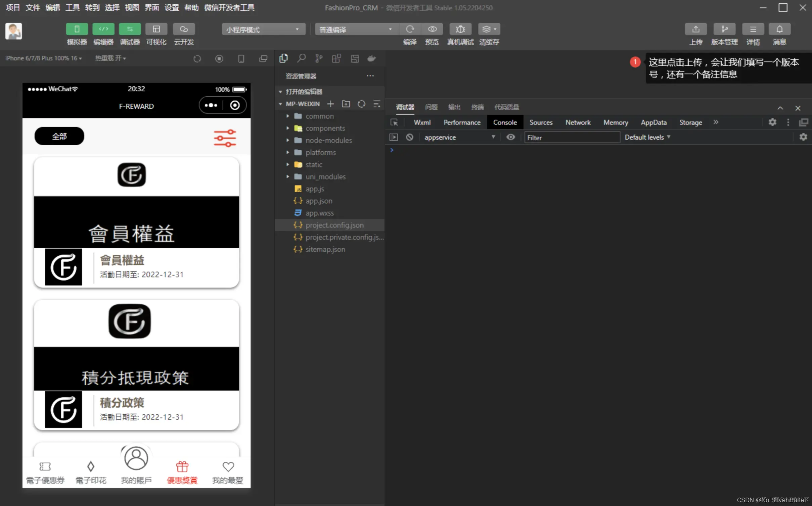Tap the 全部 filter button in simulator
This screenshot has width=812, height=506.
(59, 136)
